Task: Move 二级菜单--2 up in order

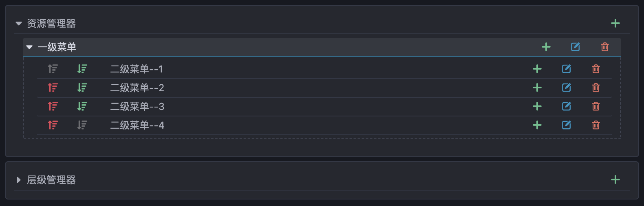Action: (53, 88)
